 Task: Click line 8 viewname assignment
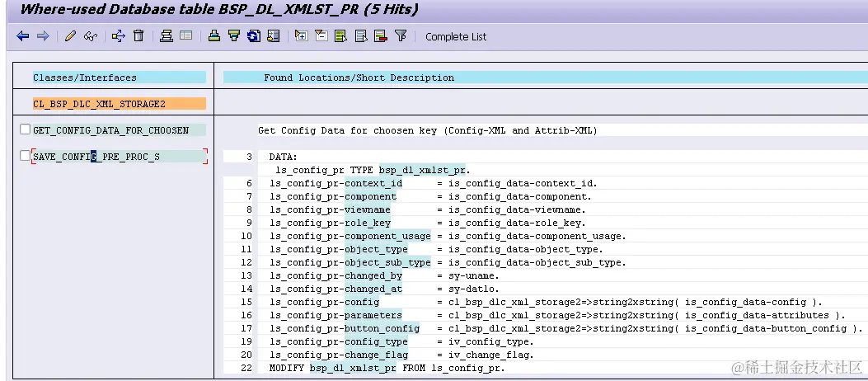coord(428,210)
